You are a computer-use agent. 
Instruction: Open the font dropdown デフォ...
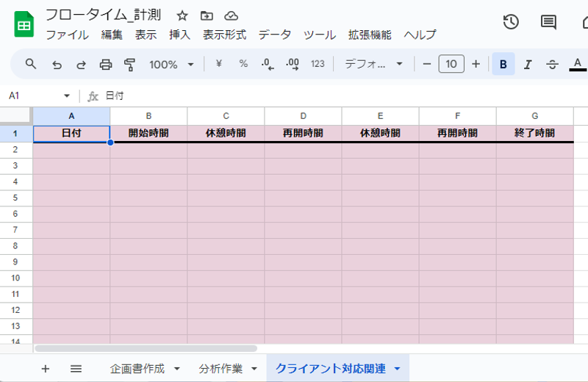373,64
